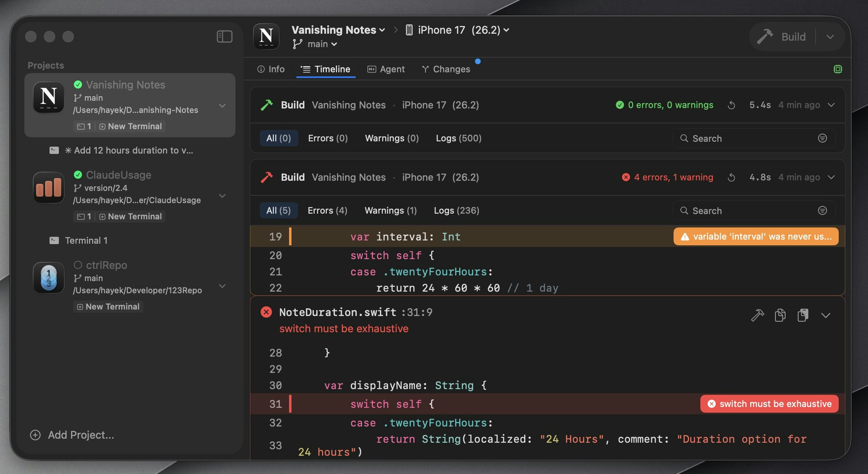
Task: Open the Vanishing Notes scheme dropdown
Action: coord(338,30)
